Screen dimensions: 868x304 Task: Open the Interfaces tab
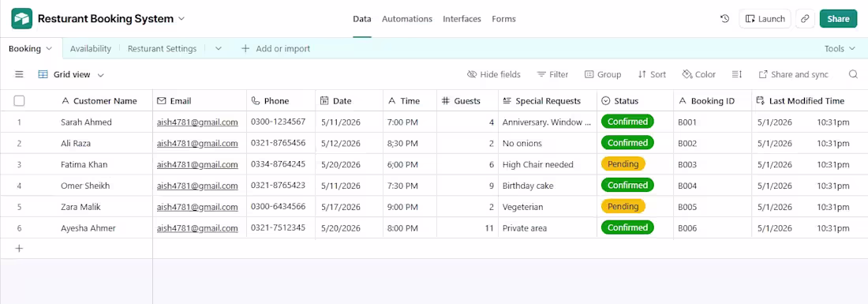pyautogui.click(x=462, y=19)
